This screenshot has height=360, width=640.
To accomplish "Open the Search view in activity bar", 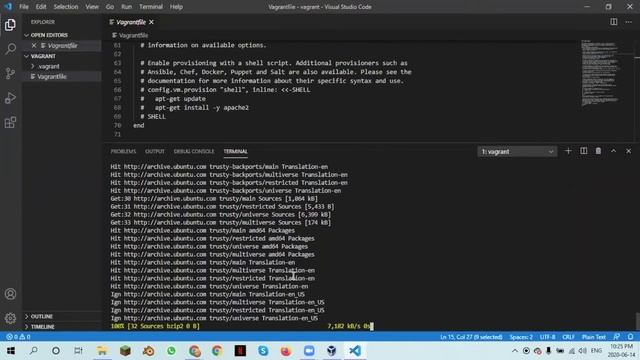I will tap(10, 49).
